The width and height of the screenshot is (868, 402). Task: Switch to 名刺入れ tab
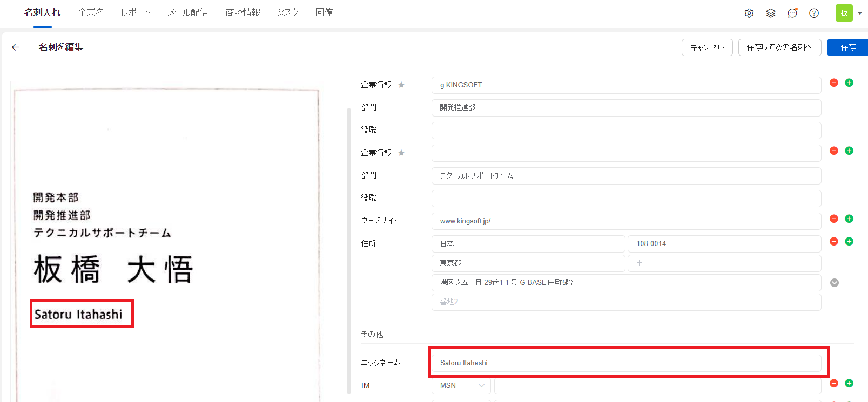pos(43,12)
